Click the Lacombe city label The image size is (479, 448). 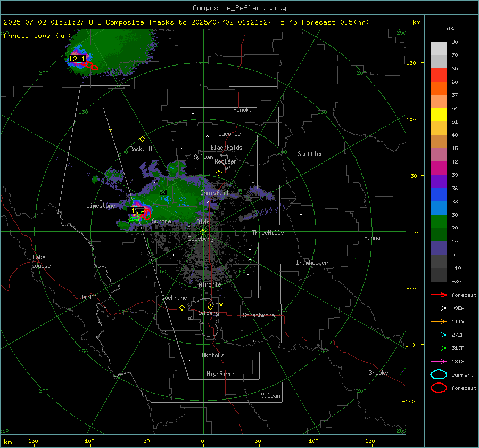(229, 134)
